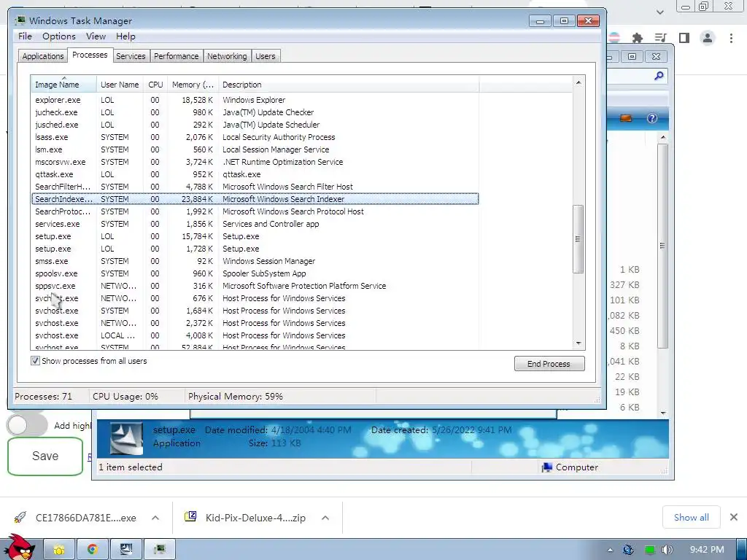Open Chrome media control icon

coord(660,38)
